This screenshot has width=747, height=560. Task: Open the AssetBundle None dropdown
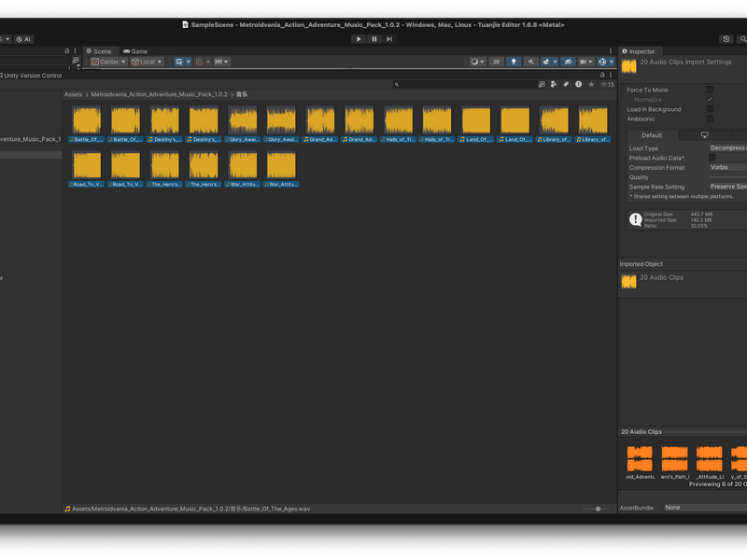click(x=705, y=508)
